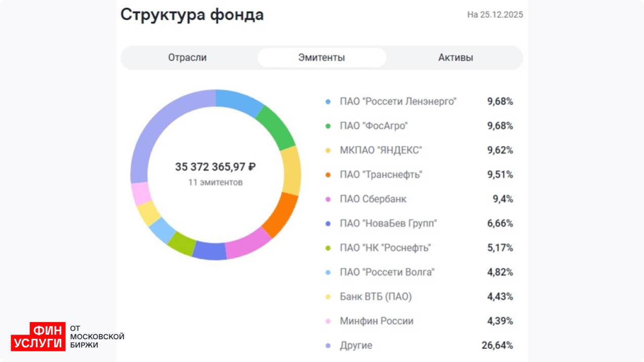Click the green dot beside ФосАгро
The image size is (644, 362).
click(328, 126)
